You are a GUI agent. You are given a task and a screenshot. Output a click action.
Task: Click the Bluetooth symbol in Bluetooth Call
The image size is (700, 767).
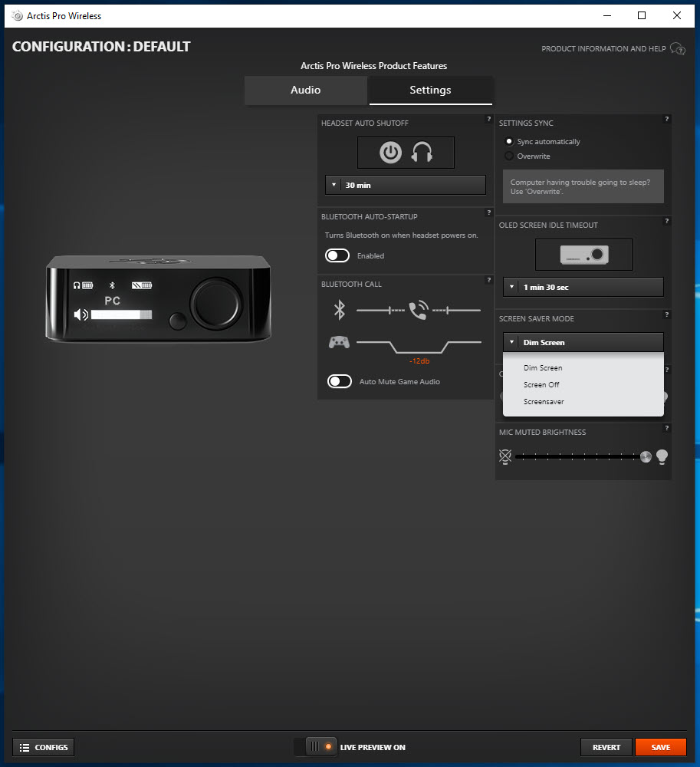pos(339,310)
